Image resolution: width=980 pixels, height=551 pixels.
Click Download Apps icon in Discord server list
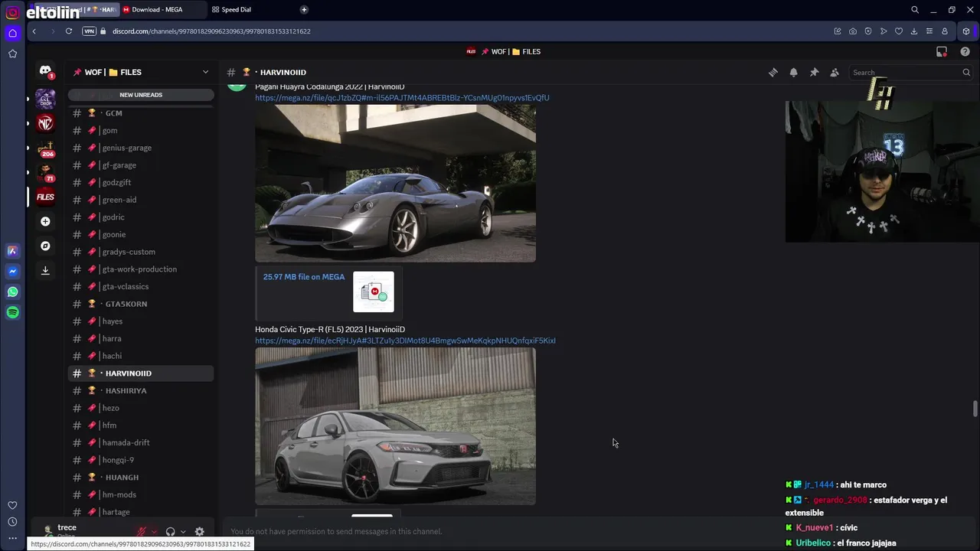click(45, 270)
